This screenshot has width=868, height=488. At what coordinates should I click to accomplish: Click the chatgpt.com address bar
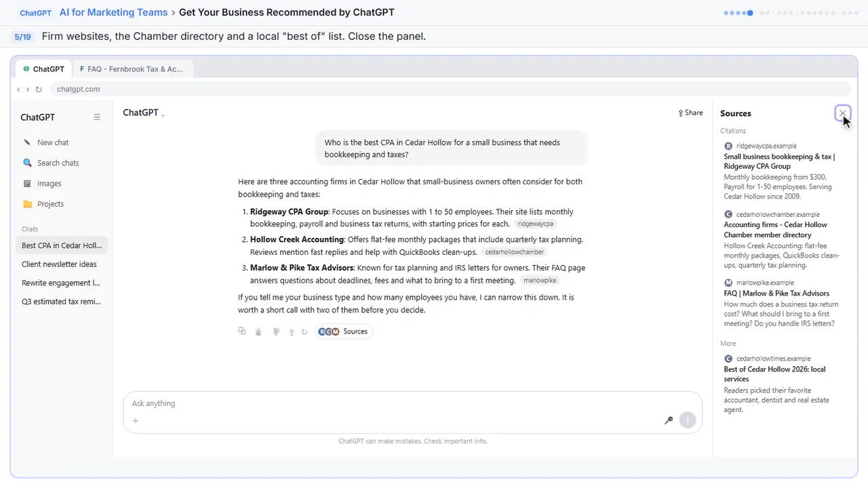[x=451, y=89]
